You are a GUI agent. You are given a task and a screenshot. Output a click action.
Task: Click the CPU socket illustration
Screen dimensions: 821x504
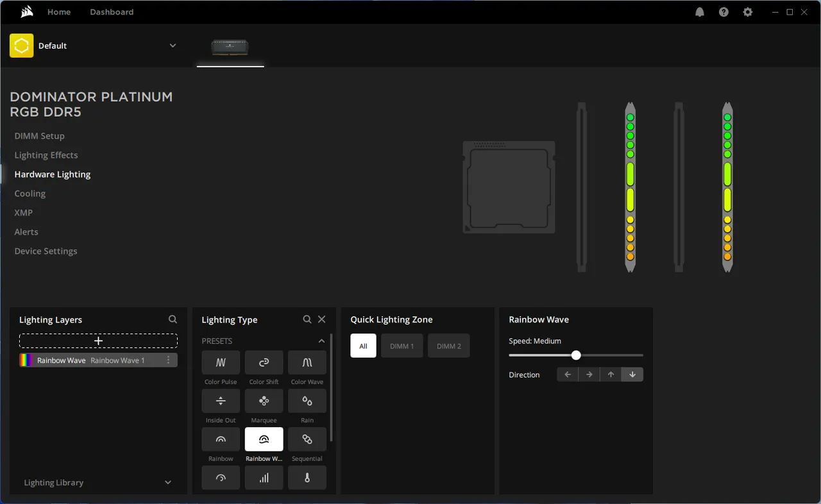(x=509, y=187)
